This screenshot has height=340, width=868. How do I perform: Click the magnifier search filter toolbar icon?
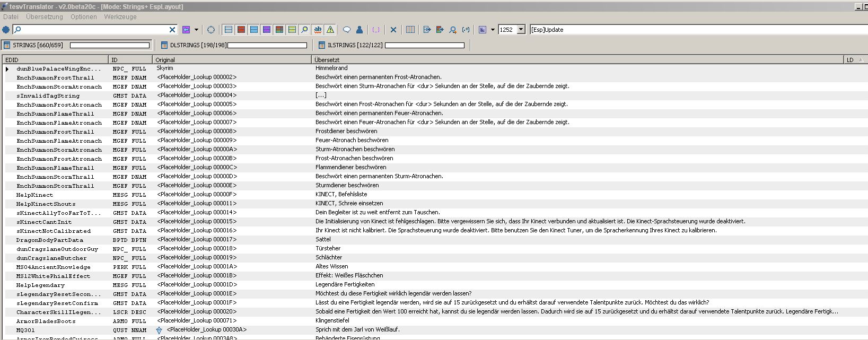click(x=304, y=30)
